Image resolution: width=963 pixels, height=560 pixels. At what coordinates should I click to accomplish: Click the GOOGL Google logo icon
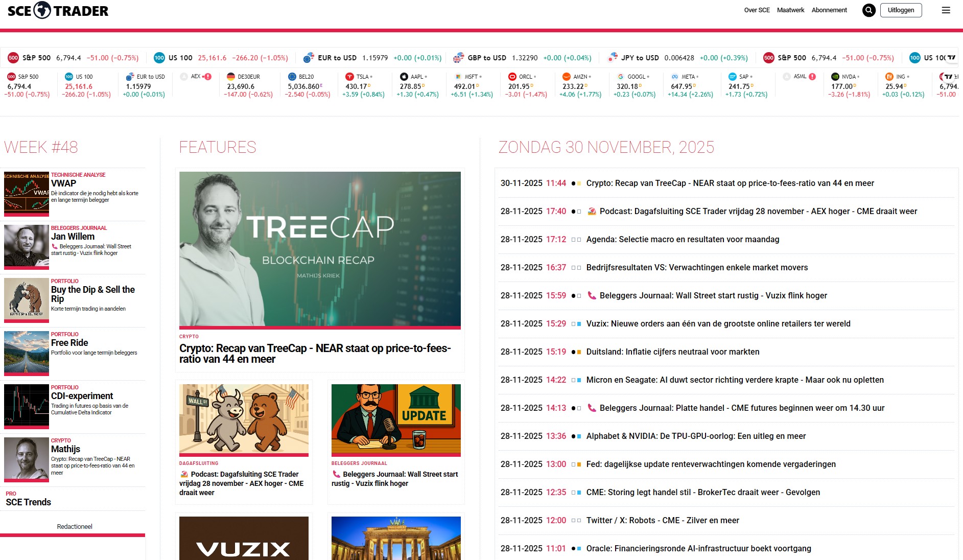[621, 77]
